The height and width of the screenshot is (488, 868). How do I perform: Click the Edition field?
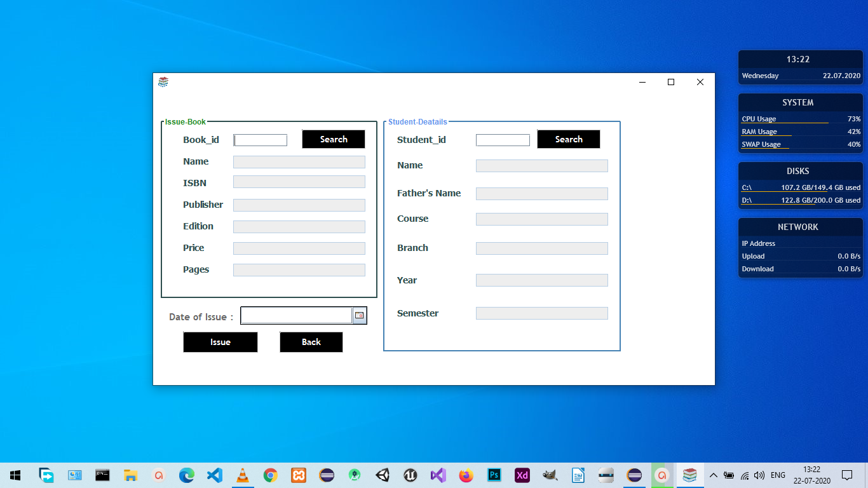[x=299, y=227]
